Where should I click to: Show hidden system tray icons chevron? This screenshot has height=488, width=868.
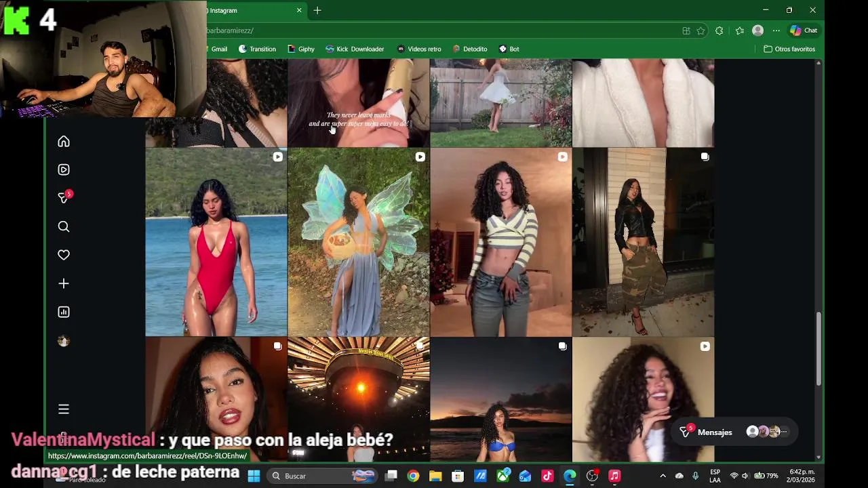(663, 476)
